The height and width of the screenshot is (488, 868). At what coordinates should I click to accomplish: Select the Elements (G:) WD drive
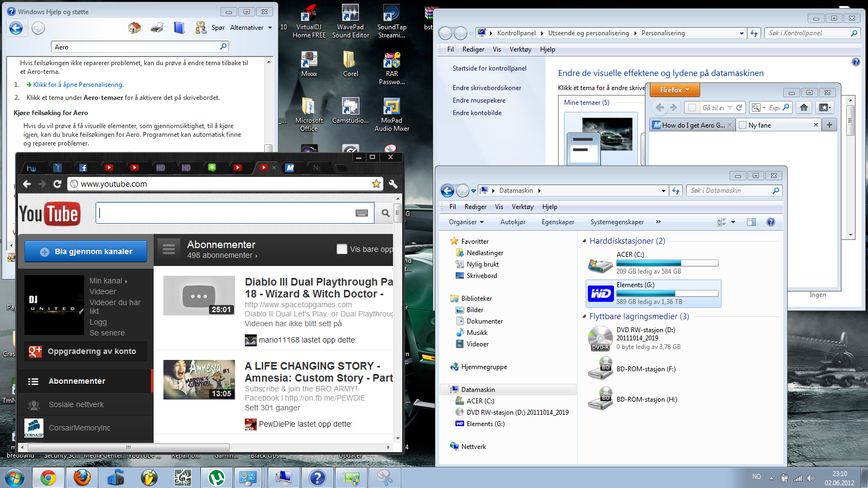(654, 294)
